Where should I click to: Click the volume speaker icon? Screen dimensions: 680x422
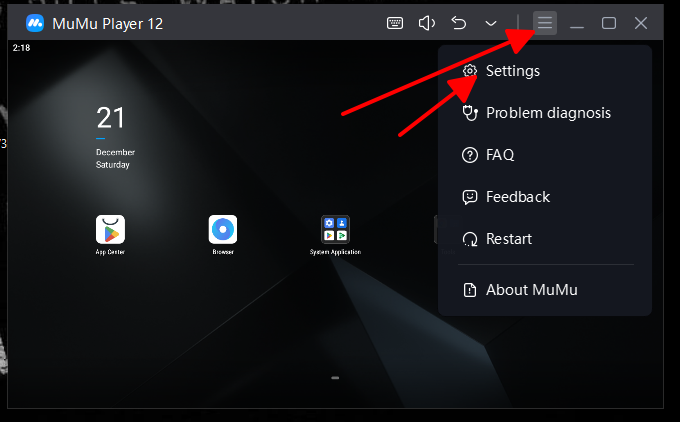click(427, 23)
